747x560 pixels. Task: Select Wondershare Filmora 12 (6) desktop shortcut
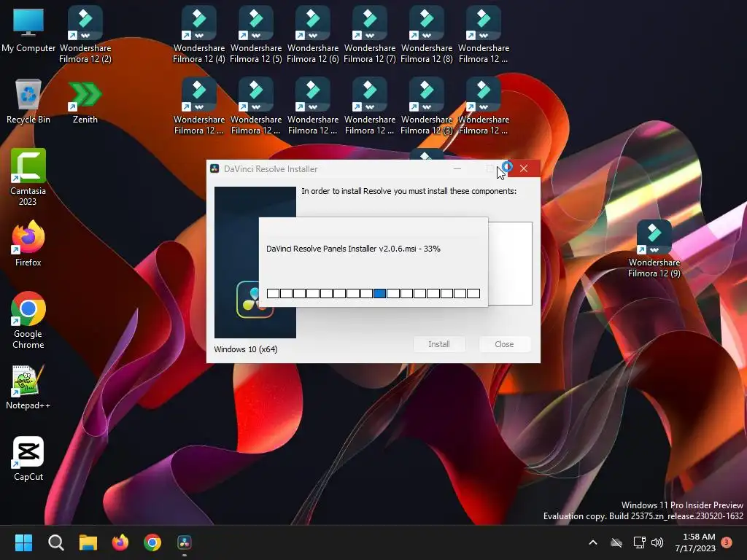coord(313,34)
